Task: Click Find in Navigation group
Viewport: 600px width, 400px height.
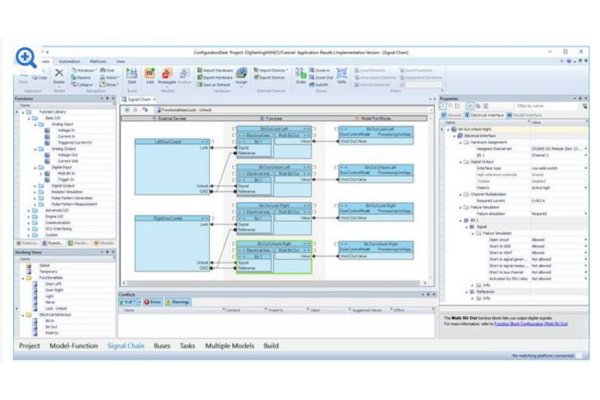Action: (x=107, y=70)
